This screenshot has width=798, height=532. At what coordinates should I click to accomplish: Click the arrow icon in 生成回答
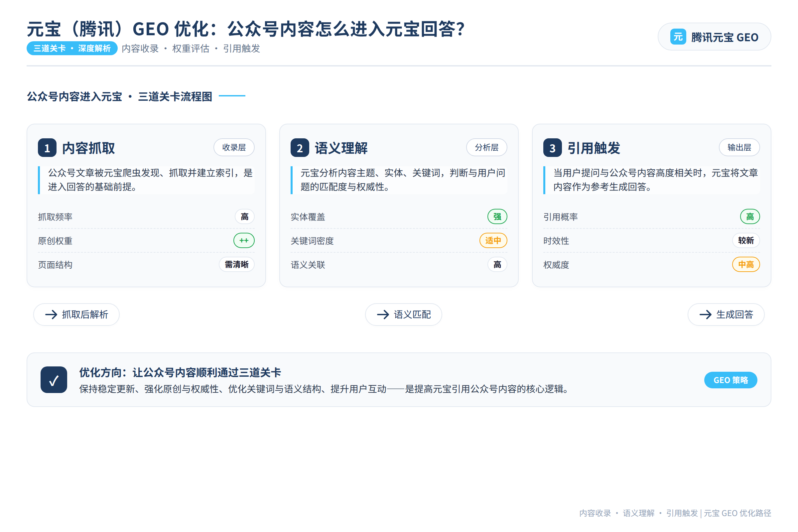click(705, 315)
